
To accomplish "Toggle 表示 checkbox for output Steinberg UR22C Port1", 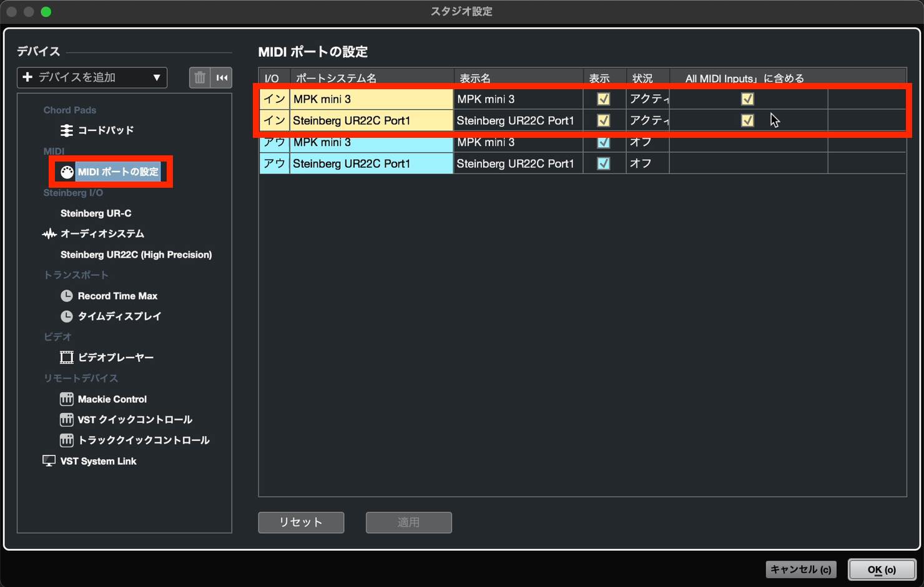I will (x=604, y=163).
